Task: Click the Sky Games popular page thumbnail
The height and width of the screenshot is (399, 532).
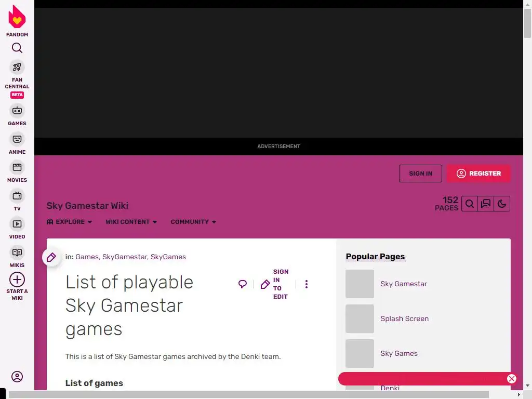Action: pyautogui.click(x=360, y=353)
